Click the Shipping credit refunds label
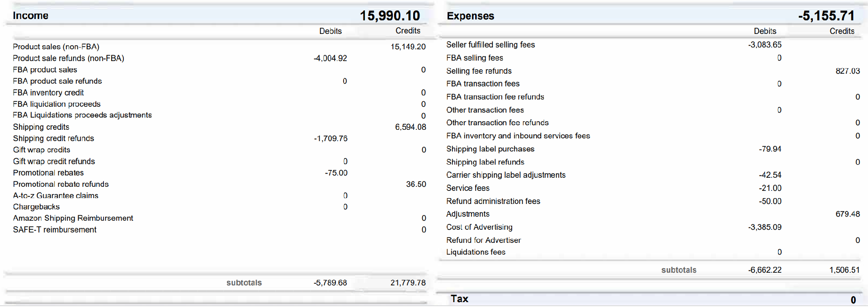 point(53,138)
